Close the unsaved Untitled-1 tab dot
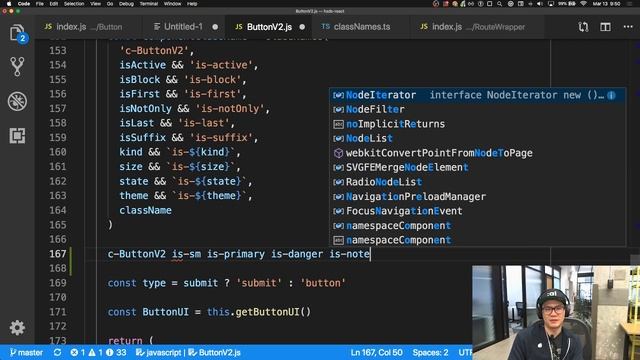640x360 pixels. click(x=215, y=27)
